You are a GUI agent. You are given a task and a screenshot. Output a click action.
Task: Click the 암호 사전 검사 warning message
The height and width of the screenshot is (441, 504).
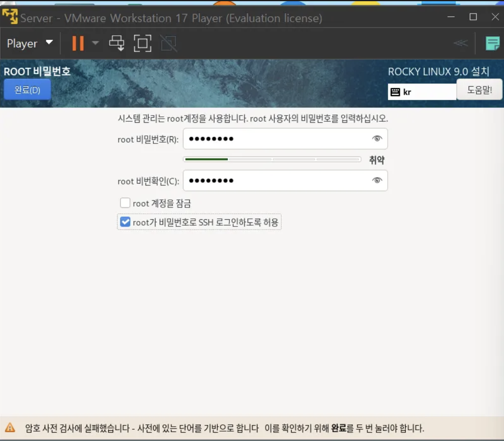[225, 428]
